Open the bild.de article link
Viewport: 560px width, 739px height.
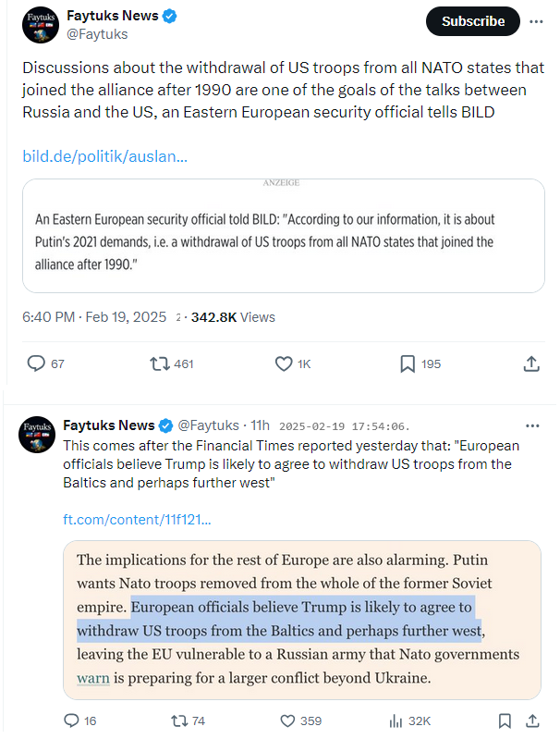click(105, 156)
